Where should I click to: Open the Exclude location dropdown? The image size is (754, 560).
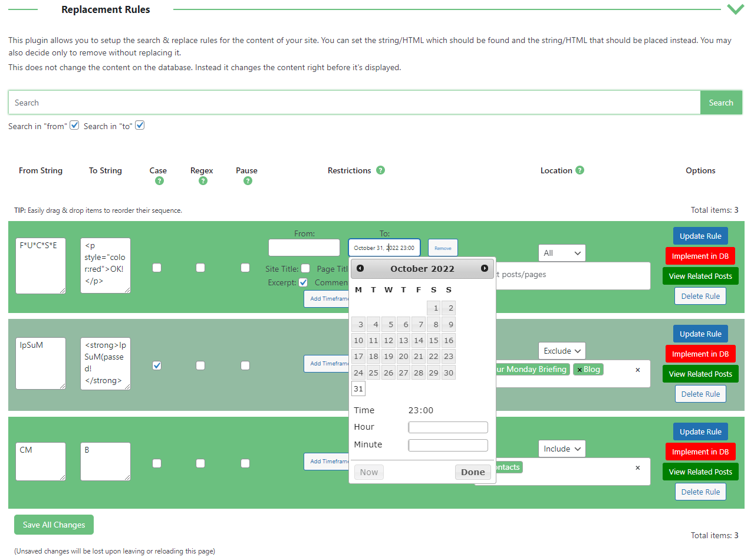(561, 351)
